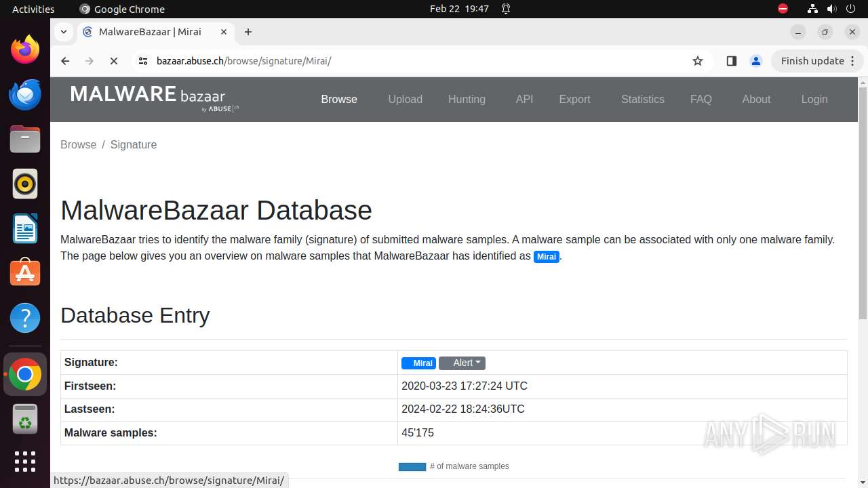
Task: Open the Statistics navigation item
Action: [643, 99]
